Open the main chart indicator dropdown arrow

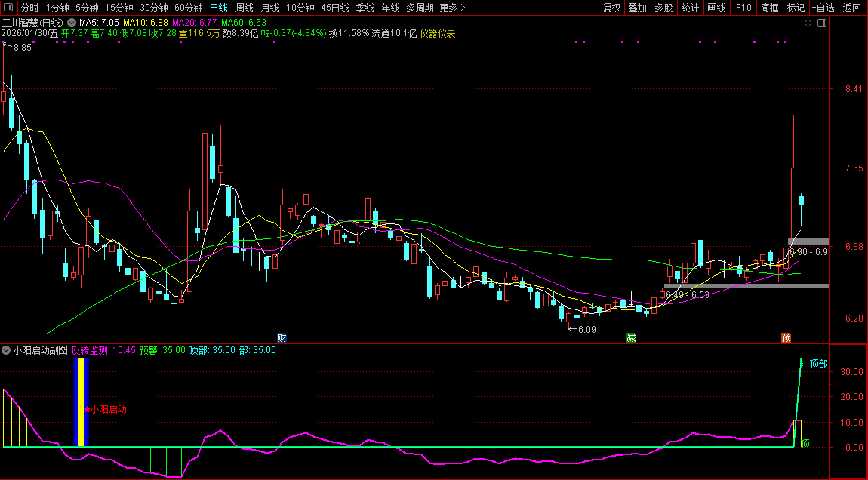point(72,23)
